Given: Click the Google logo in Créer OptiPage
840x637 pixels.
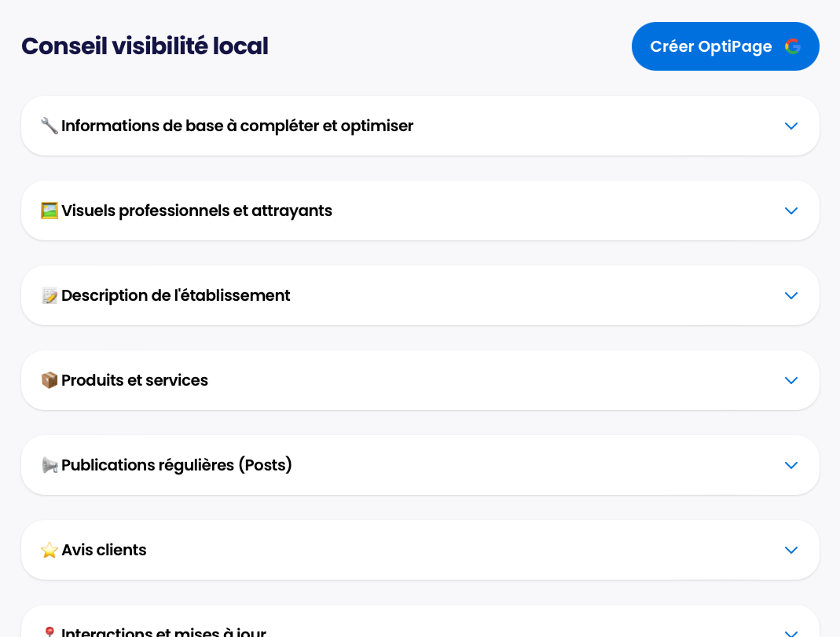Looking at the screenshot, I should (793, 46).
